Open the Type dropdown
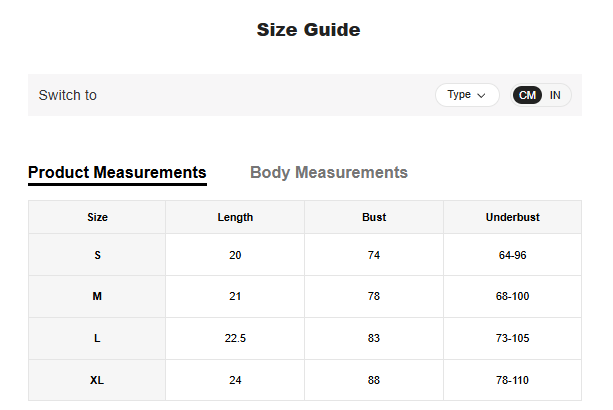Viewport: 613px width, 410px height. tap(466, 95)
